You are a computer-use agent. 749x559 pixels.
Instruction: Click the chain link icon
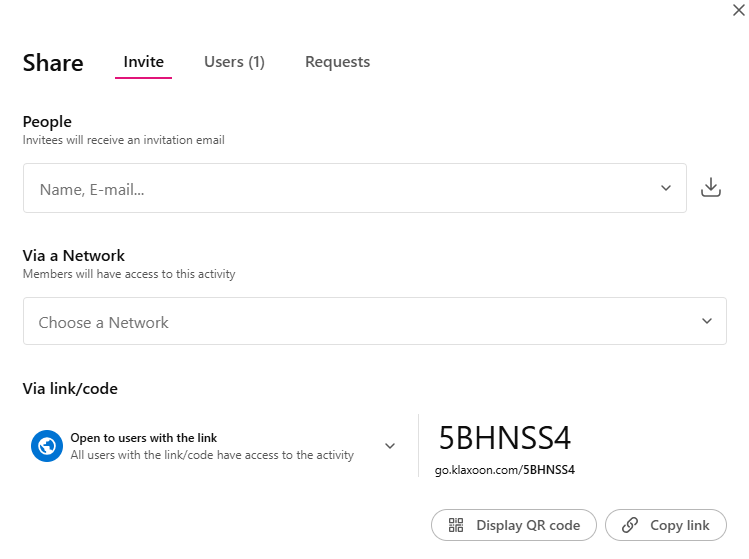[x=629, y=525]
